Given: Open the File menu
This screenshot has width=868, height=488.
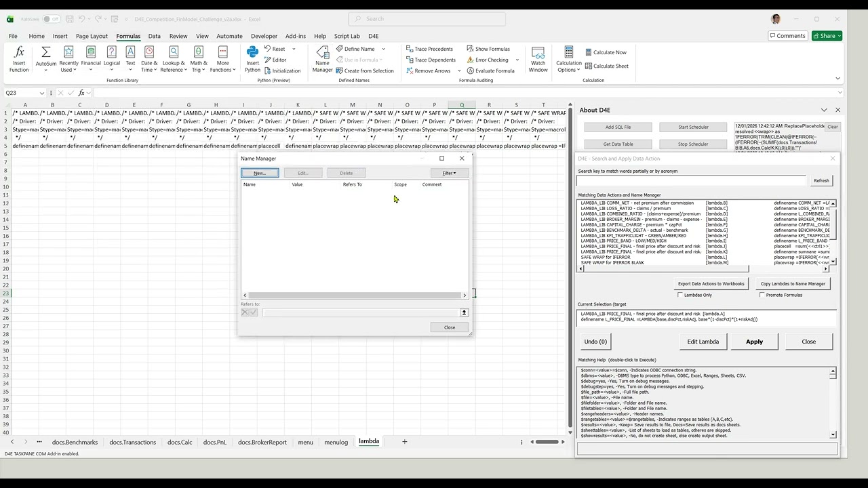Looking at the screenshot, I should 13,36.
